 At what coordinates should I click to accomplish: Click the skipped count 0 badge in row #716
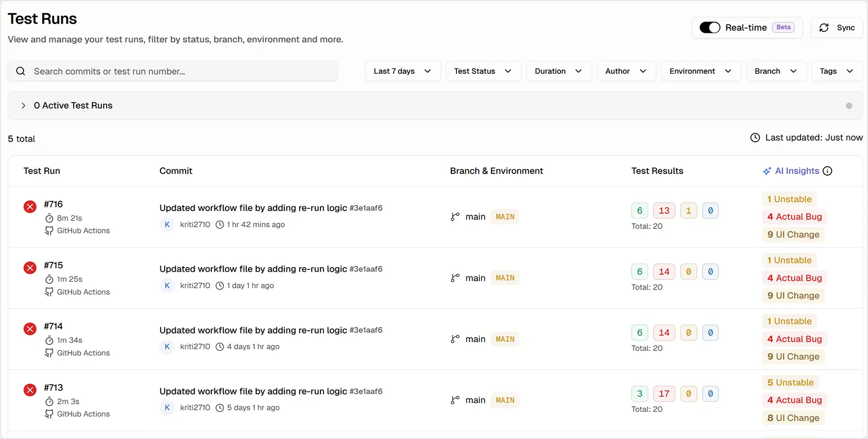point(710,211)
